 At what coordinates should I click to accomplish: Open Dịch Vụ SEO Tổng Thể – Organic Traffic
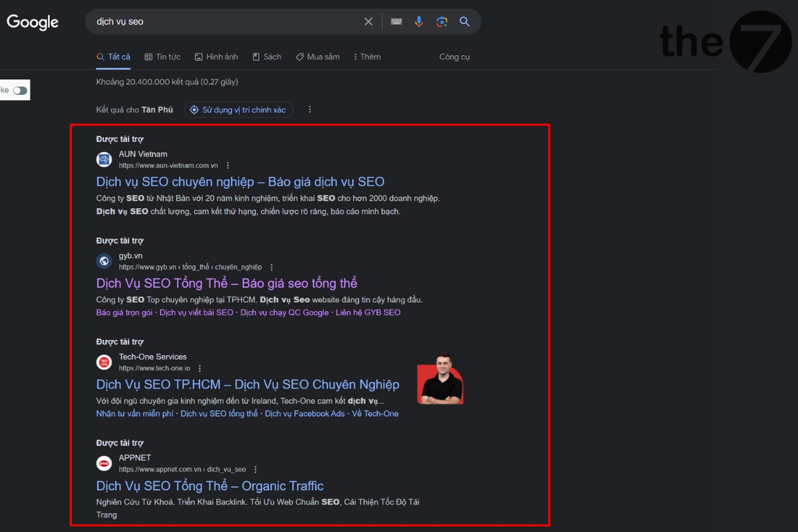[209, 485]
